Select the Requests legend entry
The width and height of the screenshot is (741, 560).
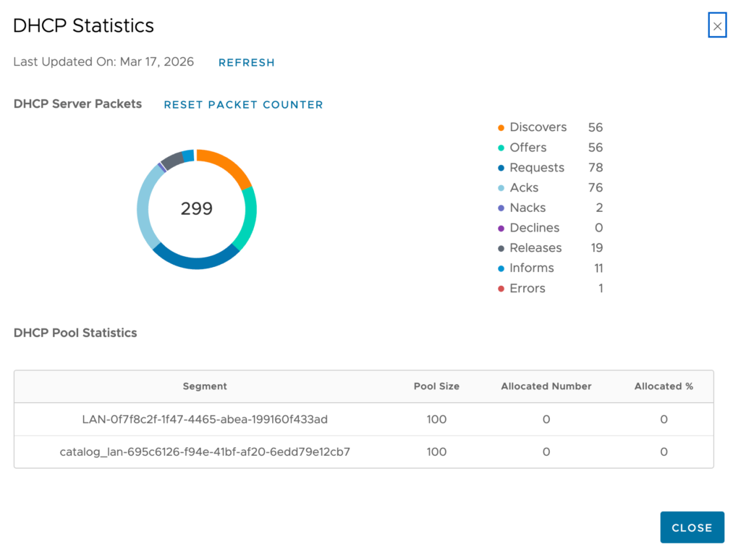pyautogui.click(x=536, y=168)
